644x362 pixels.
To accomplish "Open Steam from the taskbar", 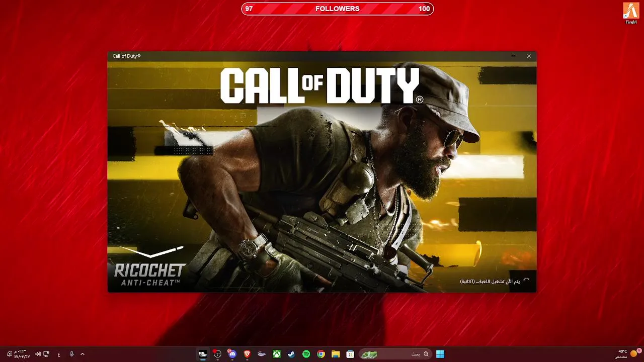I will pyautogui.click(x=291, y=354).
